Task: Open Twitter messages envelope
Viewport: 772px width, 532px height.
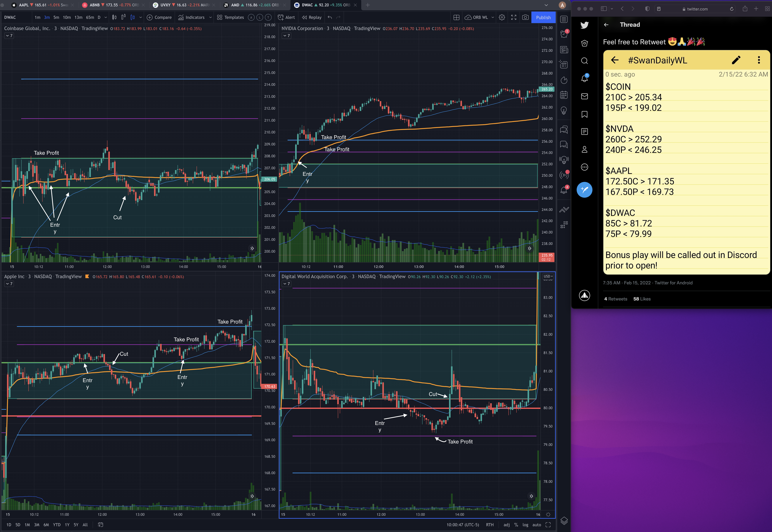Action: coord(584,96)
